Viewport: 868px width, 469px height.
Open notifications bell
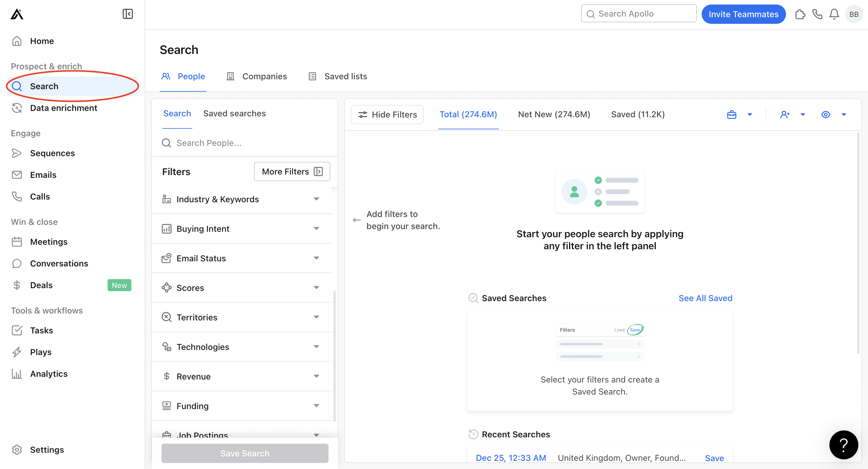(x=834, y=14)
